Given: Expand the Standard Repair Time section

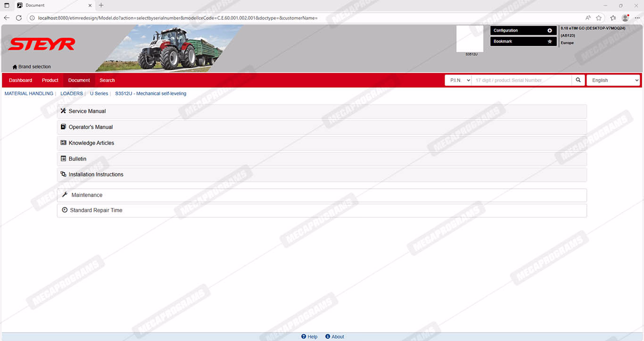Looking at the screenshot, I should click(x=96, y=210).
